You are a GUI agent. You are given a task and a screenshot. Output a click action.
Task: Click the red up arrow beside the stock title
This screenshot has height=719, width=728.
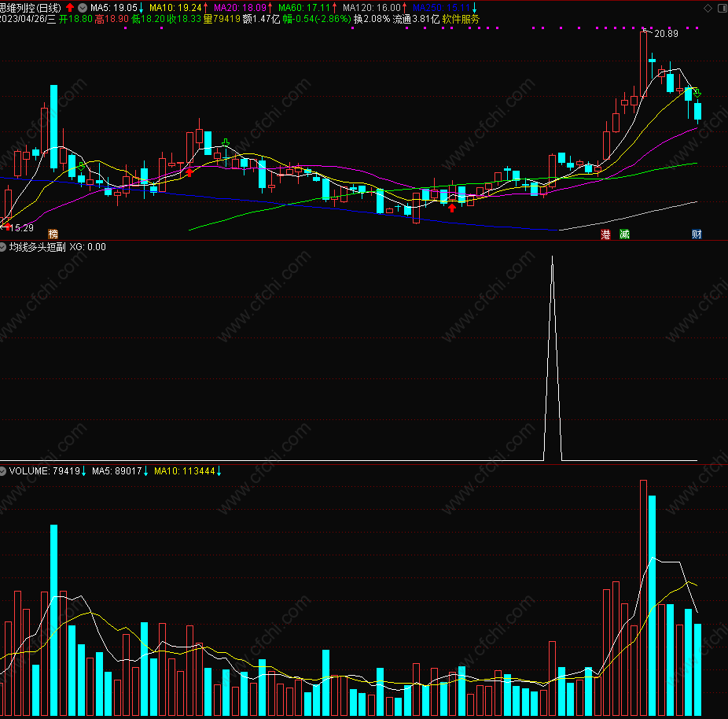point(70,7)
